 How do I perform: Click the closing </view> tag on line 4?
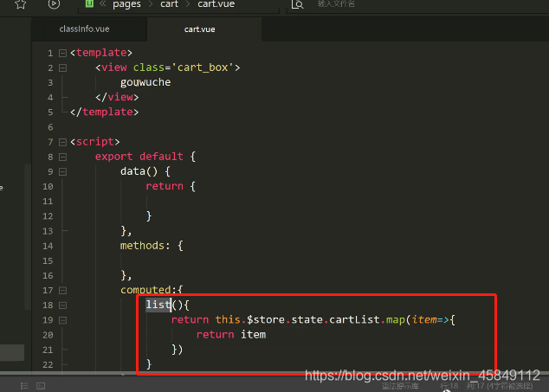point(117,97)
